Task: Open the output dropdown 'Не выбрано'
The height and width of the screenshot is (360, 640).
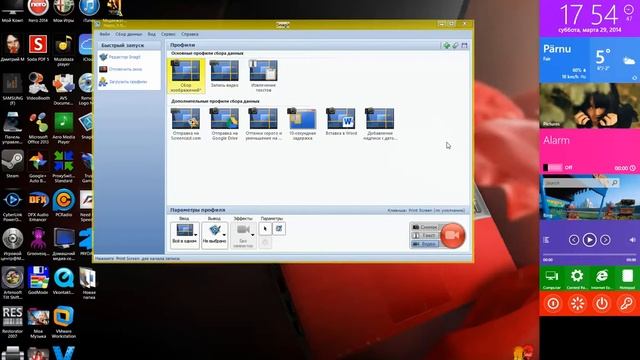Action: coord(215,235)
